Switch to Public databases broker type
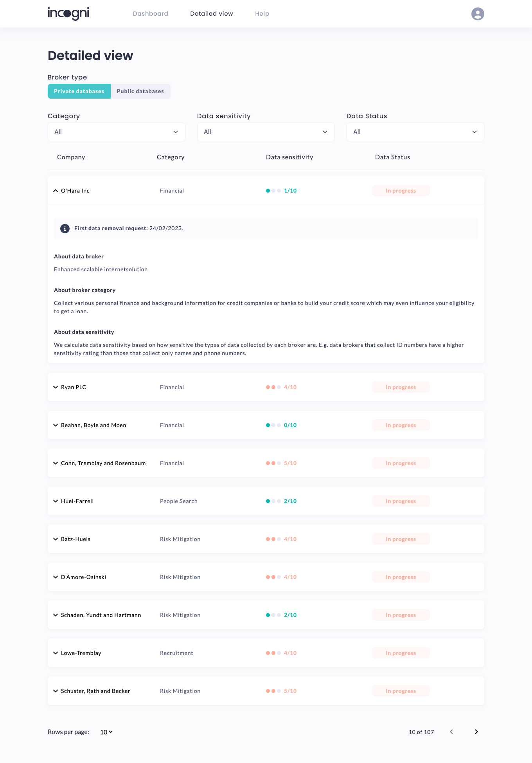The height and width of the screenshot is (763, 532). click(x=140, y=91)
